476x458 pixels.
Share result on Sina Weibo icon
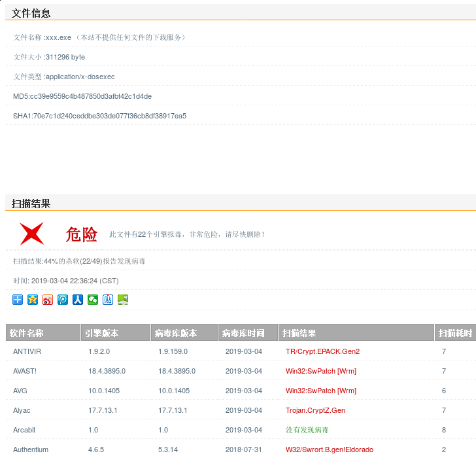(x=48, y=300)
